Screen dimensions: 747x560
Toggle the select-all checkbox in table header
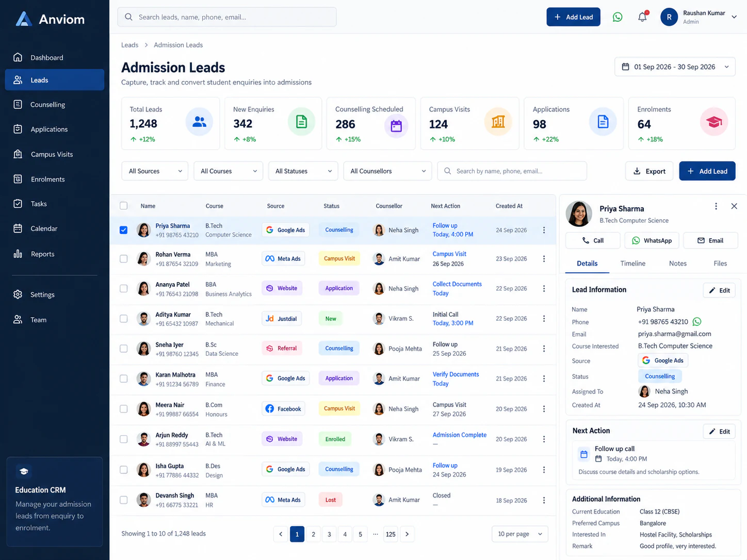[124, 206]
